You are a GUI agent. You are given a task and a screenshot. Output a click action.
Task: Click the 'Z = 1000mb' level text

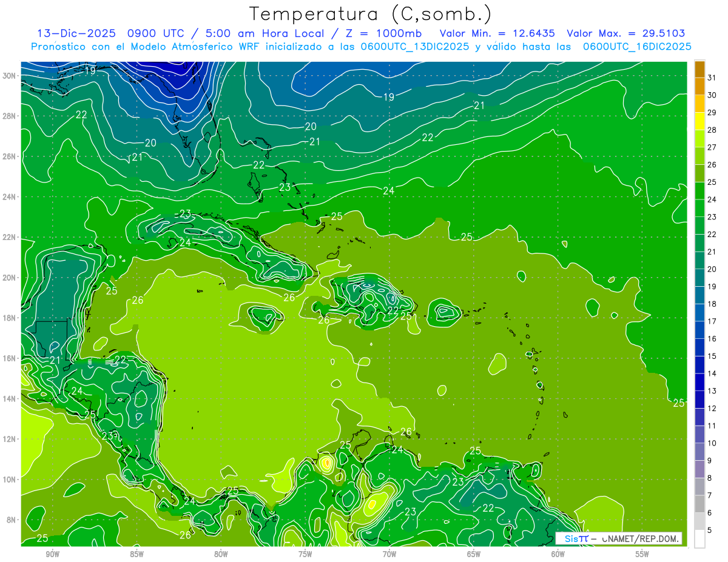380,33
